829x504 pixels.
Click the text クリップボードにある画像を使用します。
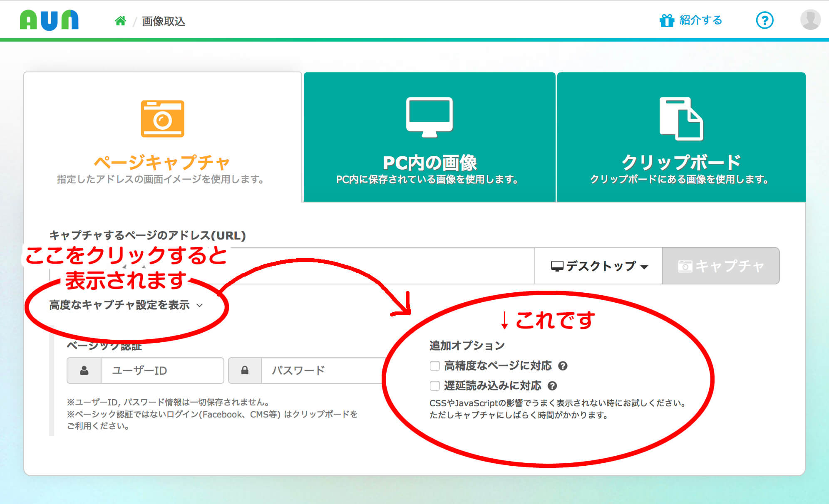679,179
